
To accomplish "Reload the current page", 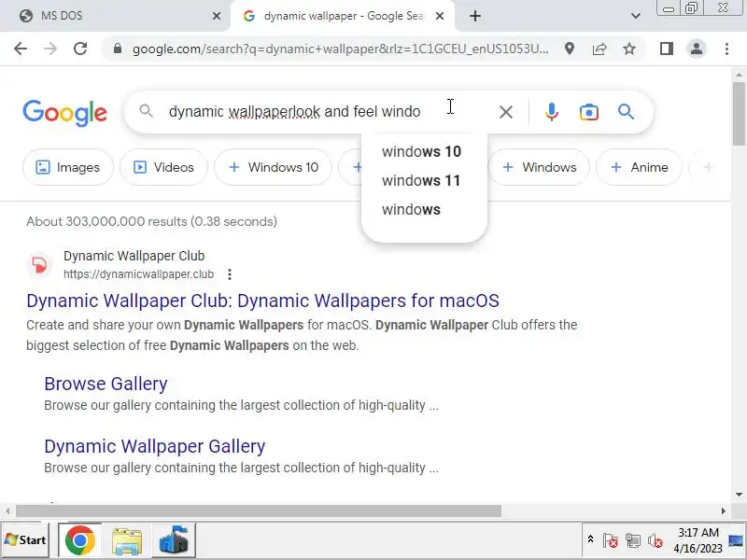I will tap(80, 49).
